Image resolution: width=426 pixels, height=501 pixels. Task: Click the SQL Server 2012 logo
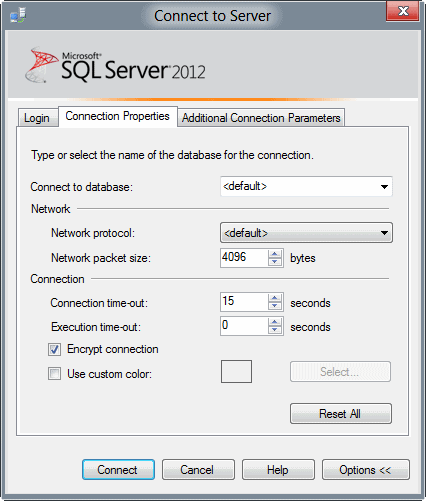116,65
